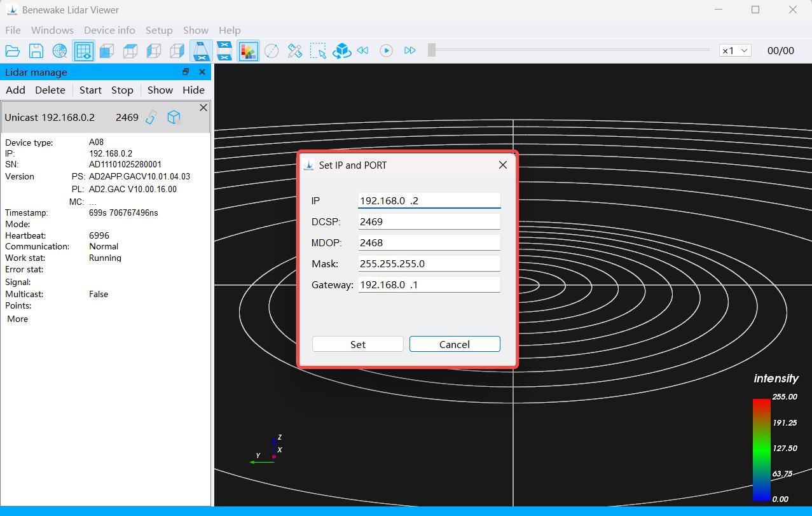812x516 pixels.
Task: Click the open folder toolbar icon
Action: coord(13,51)
